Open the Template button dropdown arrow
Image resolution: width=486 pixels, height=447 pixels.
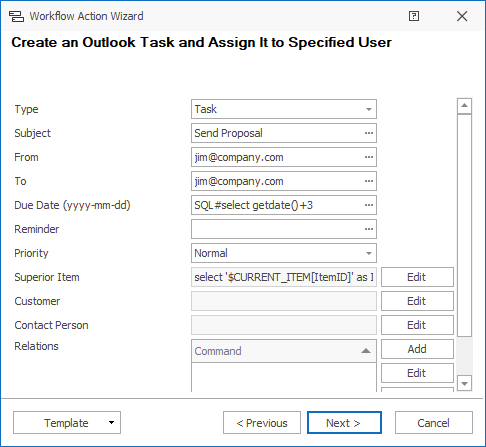pos(111,423)
